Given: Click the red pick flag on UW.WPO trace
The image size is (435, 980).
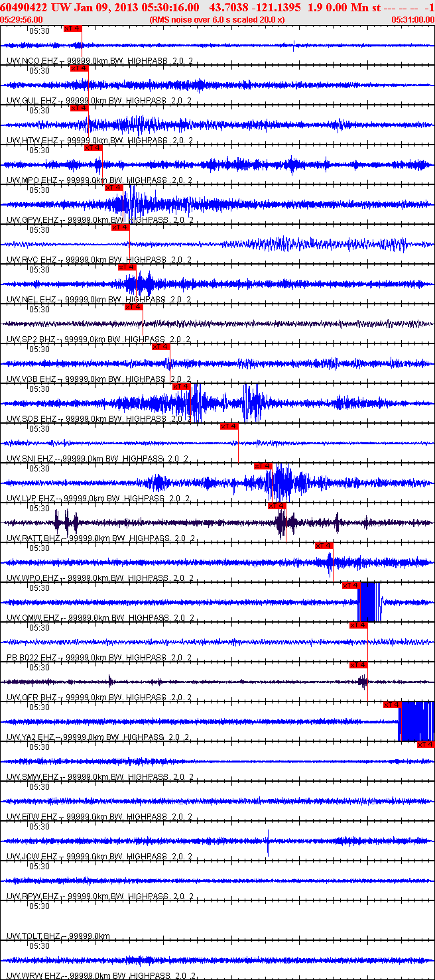Looking at the screenshot, I should [x=324, y=546].
